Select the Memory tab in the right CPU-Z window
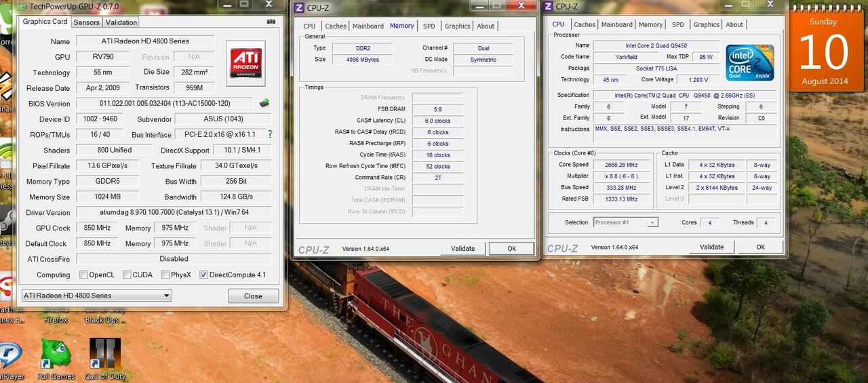This screenshot has height=383, width=868. tap(650, 24)
